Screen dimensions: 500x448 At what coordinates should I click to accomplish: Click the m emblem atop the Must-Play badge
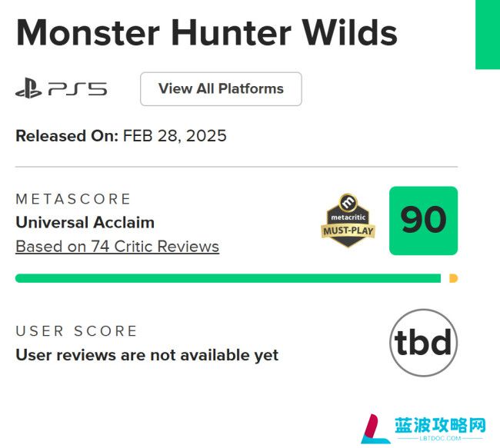(x=348, y=202)
